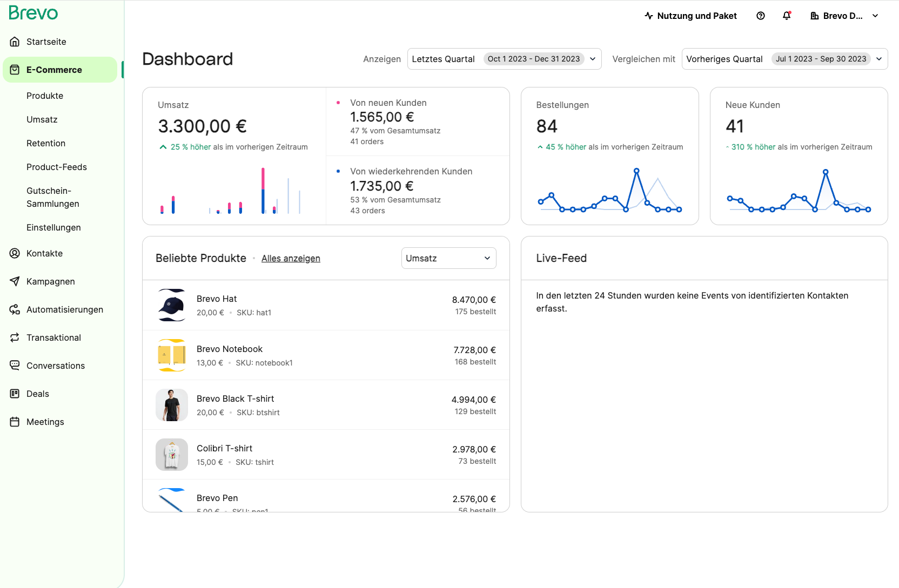Click the Neue Kunden count 41
Screen dimensions: 899x588
(x=735, y=126)
